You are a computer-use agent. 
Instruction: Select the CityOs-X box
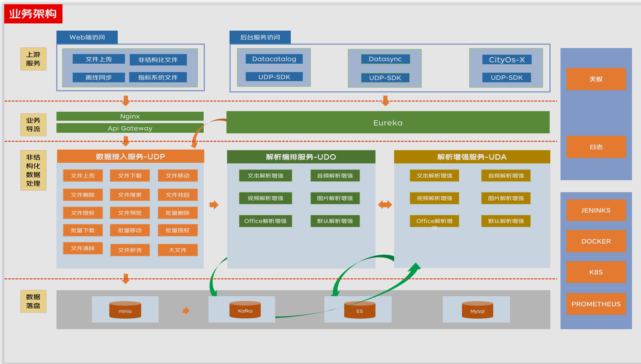click(507, 59)
